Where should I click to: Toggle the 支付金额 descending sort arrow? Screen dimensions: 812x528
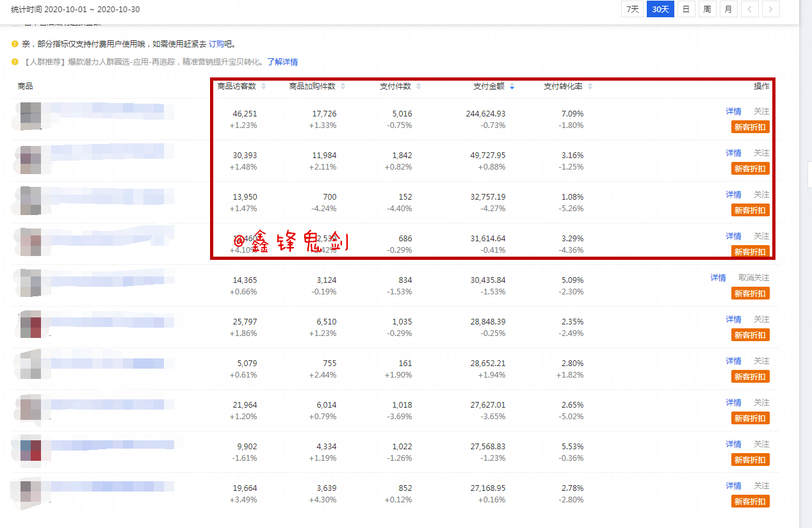pyautogui.click(x=512, y=86)
